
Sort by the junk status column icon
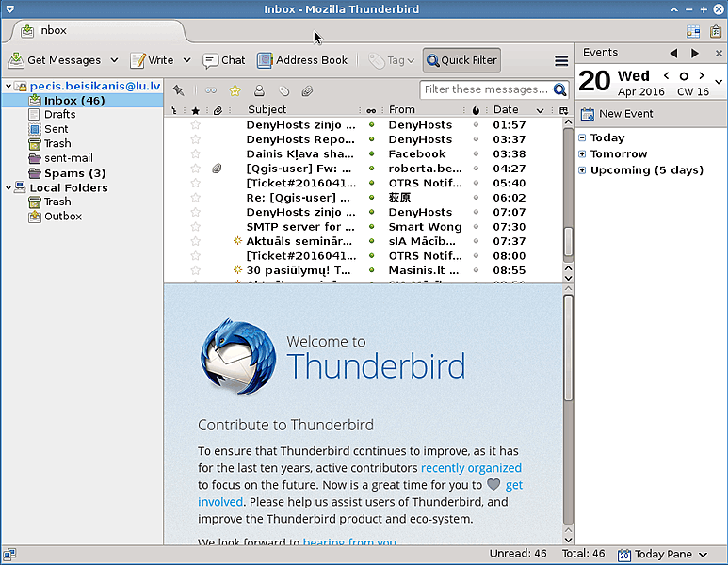pyautogui.click(x=476, y=110)
